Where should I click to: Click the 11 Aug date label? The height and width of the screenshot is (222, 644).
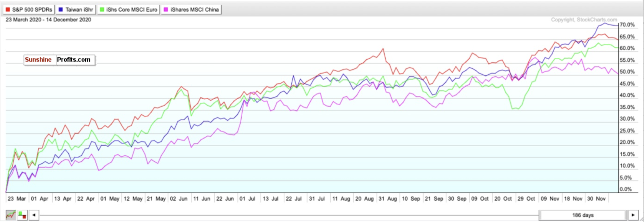341,199
